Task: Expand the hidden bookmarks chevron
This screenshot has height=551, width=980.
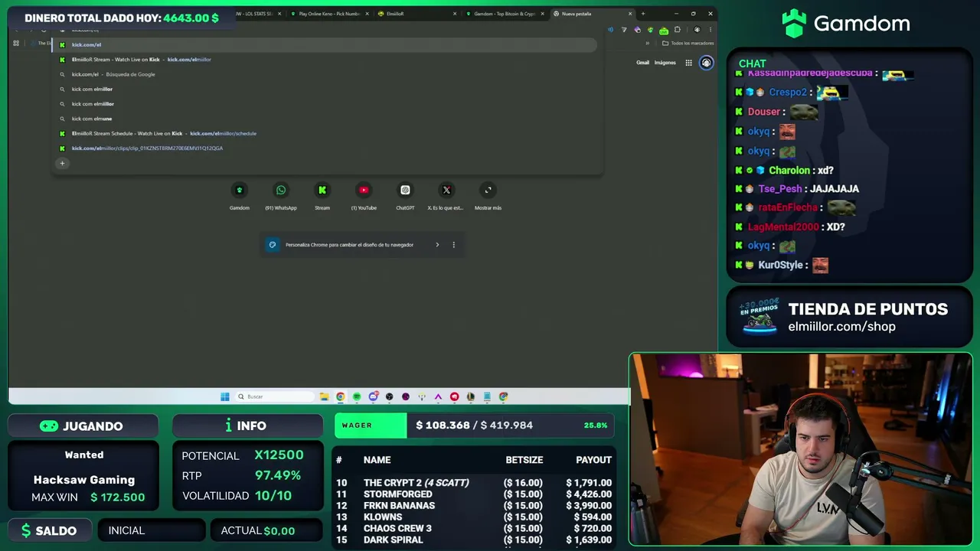Action: [647, 43]
